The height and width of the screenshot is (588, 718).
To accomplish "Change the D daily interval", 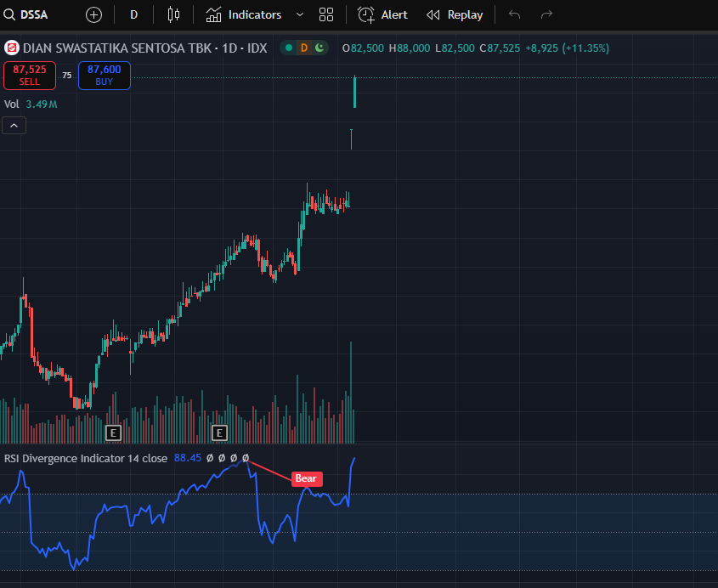I will [x=133, y=14].
